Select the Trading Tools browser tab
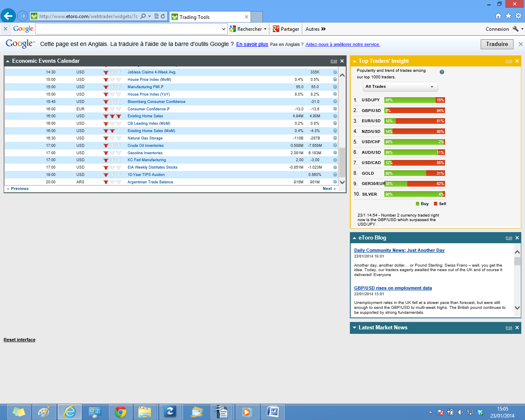The image size is (525, 420). click(210, 17)
